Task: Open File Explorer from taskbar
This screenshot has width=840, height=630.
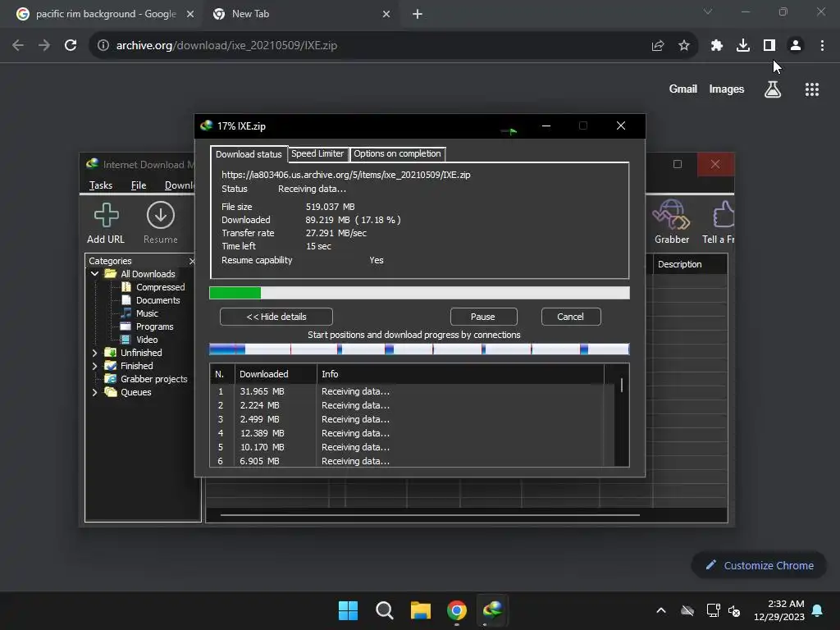Action: tap(421, 610)
